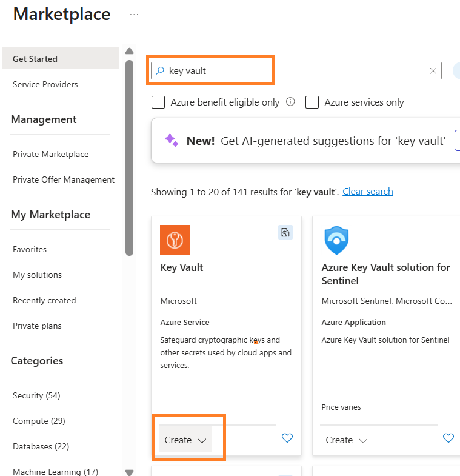Click the ellipsis next to Marketplace title
The height and width of the screenshot is (476, 460).
(134, 15)
